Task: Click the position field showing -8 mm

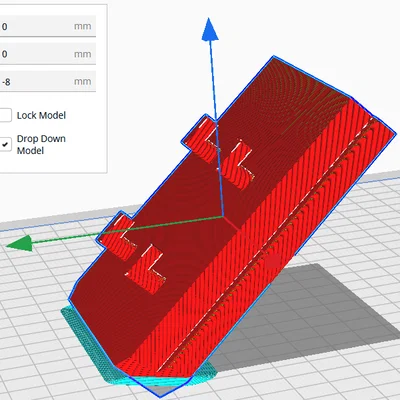Action: point(47,81)
